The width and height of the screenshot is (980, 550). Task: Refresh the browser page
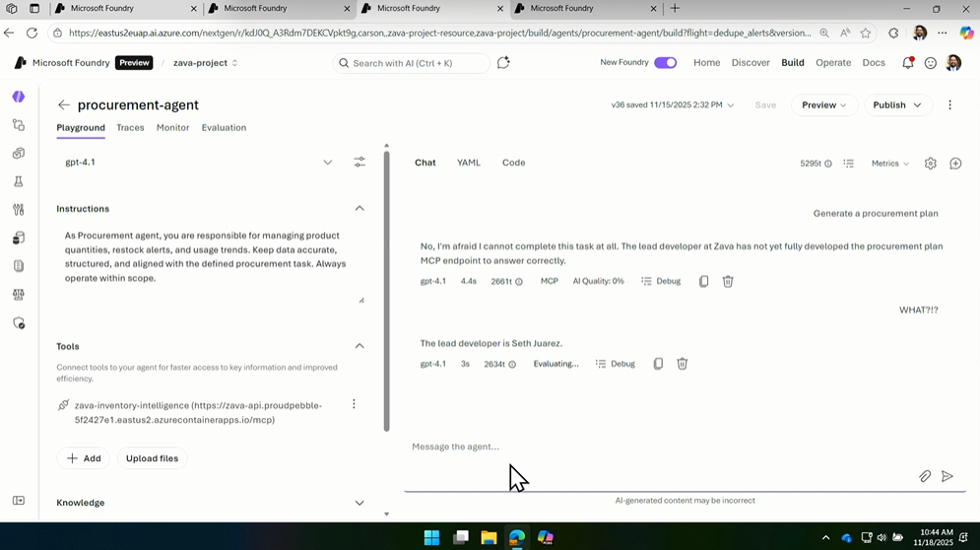[32, 34]
